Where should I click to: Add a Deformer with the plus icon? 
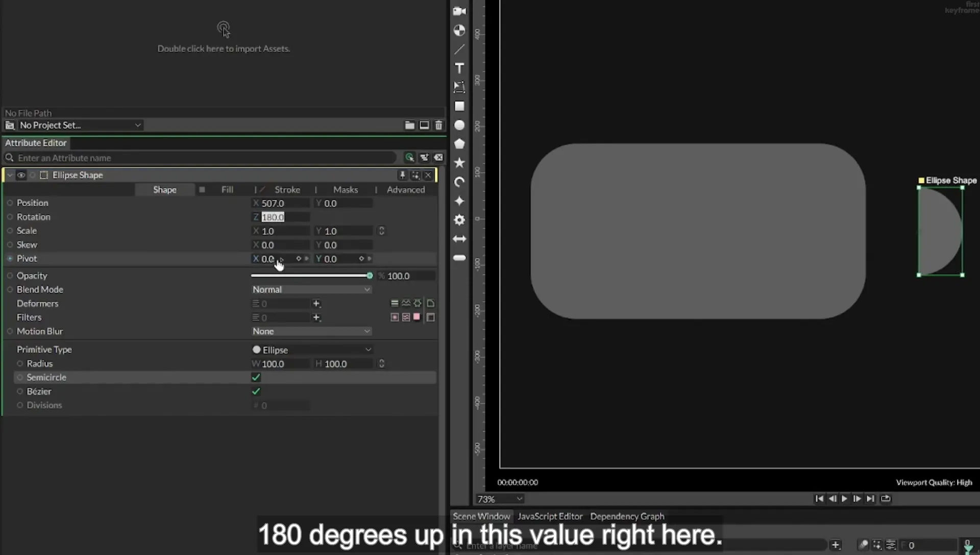point(316,304)
